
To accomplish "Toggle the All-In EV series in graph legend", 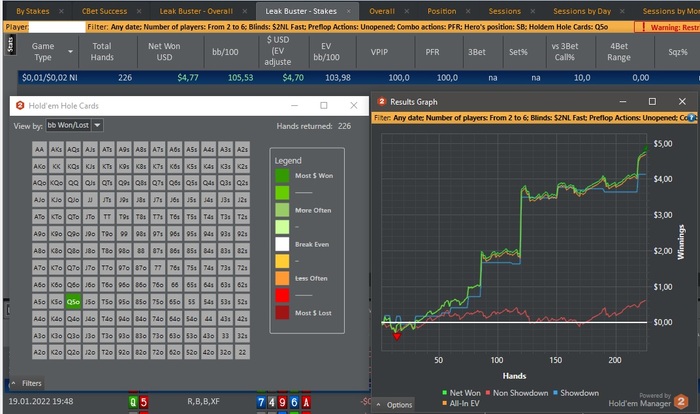I will [x=461, y=403].
